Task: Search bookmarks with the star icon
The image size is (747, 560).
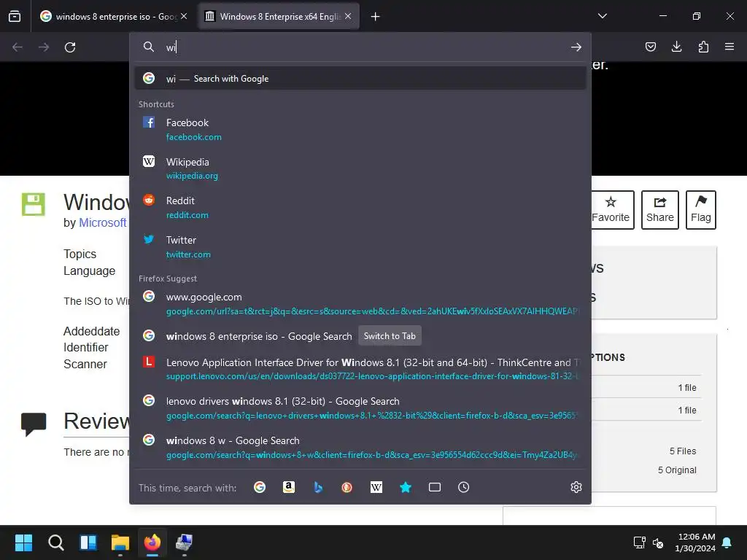Action: click(406, 487)
